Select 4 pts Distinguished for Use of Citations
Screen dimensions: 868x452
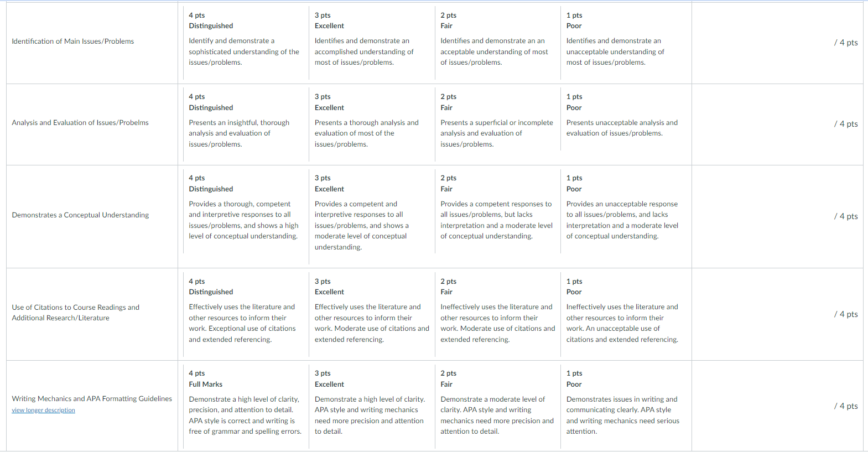tap(246, 315)
